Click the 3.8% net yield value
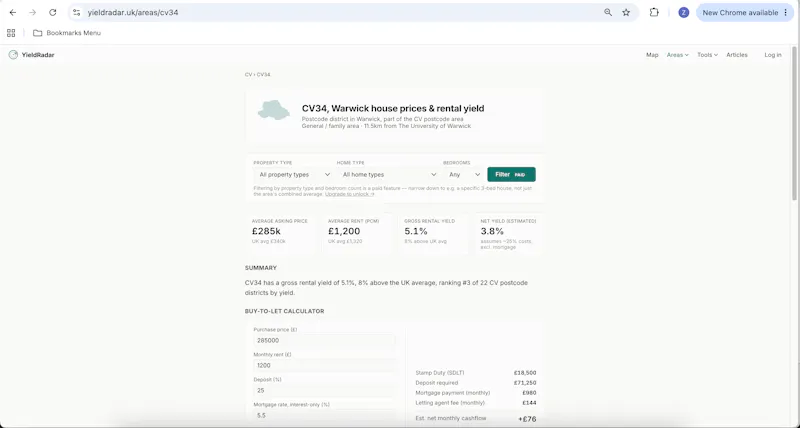Image resolution: width=800 pixels, height=428 pixels. click(492, 231)
